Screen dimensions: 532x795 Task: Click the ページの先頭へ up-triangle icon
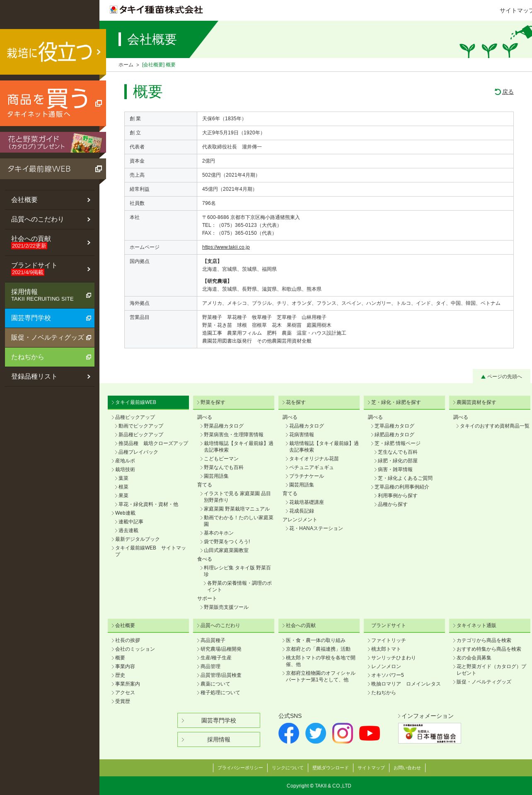483,377
